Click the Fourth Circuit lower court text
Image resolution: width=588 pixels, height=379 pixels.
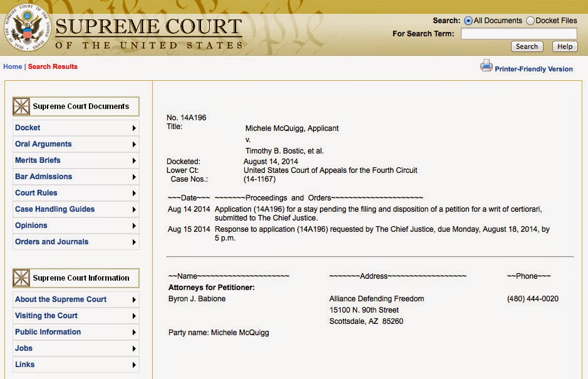(x=331, y=170)
